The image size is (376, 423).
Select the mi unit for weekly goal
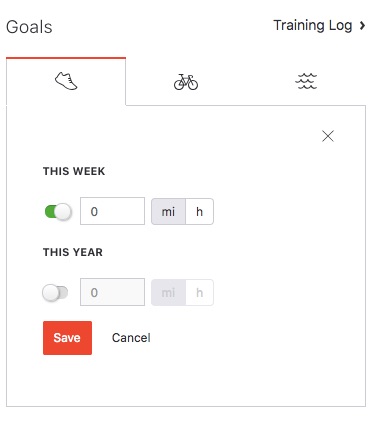point(168,212)
